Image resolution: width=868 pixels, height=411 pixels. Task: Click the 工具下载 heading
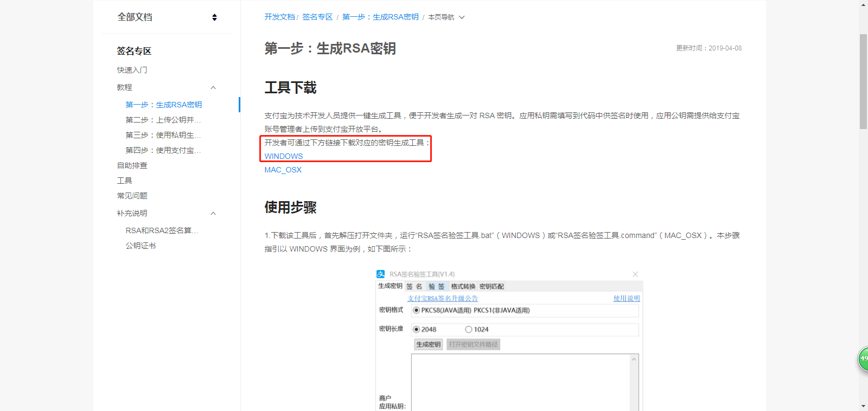(291, 88)
